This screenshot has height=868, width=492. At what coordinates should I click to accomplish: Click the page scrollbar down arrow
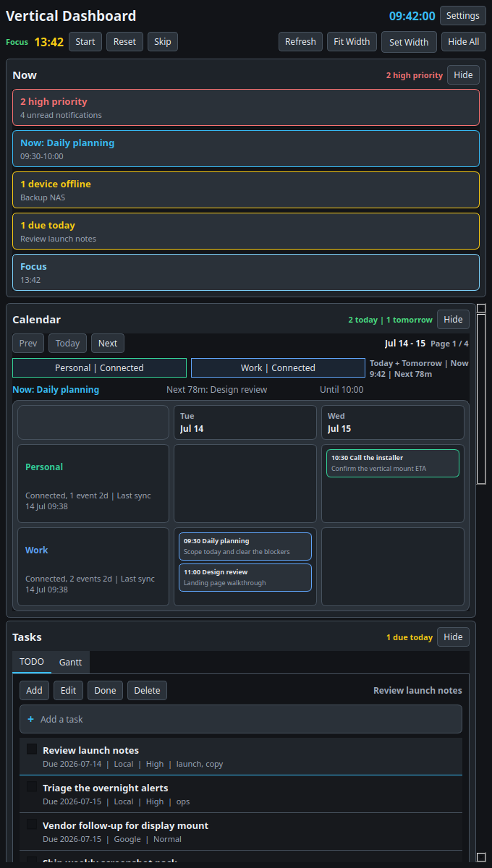[x=481, y=857]
